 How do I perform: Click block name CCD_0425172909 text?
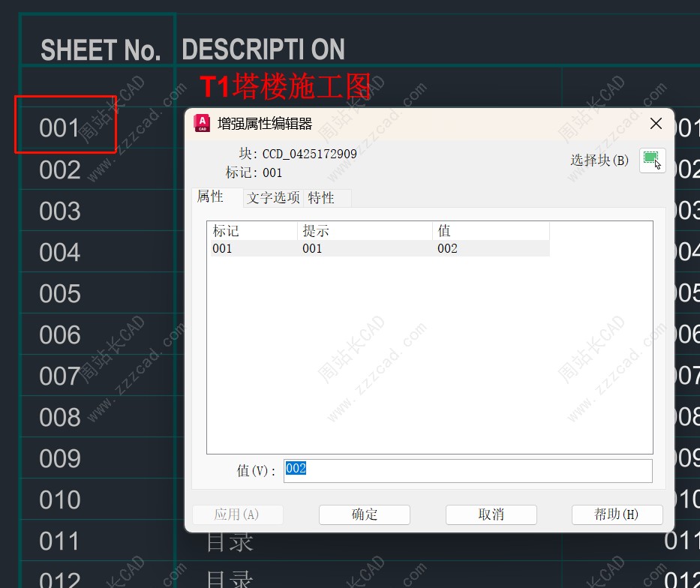click(x=309, y=154)
